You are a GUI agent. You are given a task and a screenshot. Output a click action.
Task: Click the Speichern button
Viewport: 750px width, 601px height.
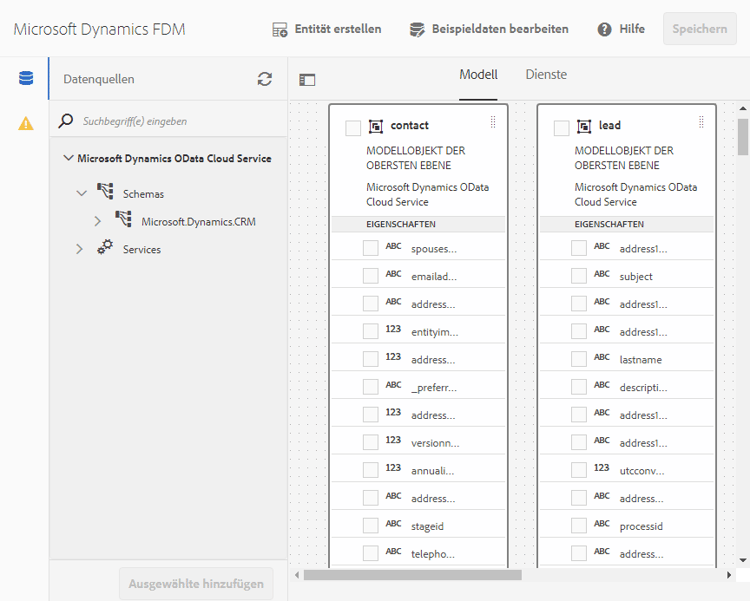700,29
